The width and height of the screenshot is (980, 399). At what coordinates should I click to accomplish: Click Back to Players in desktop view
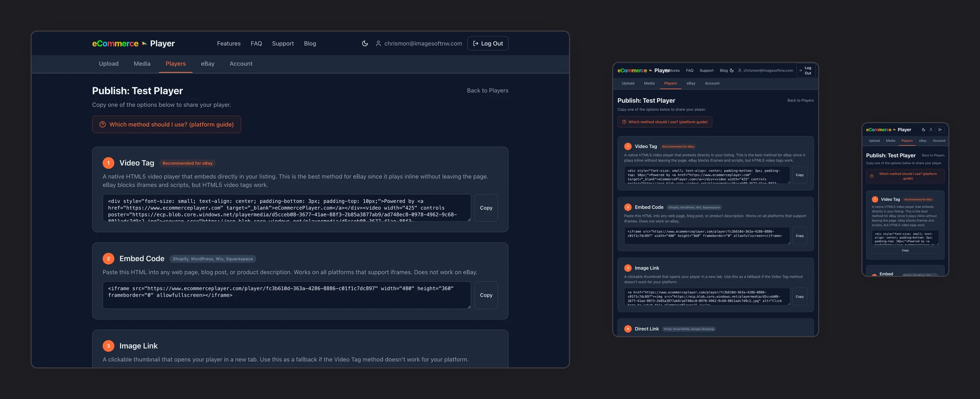(x=487, y=90)
